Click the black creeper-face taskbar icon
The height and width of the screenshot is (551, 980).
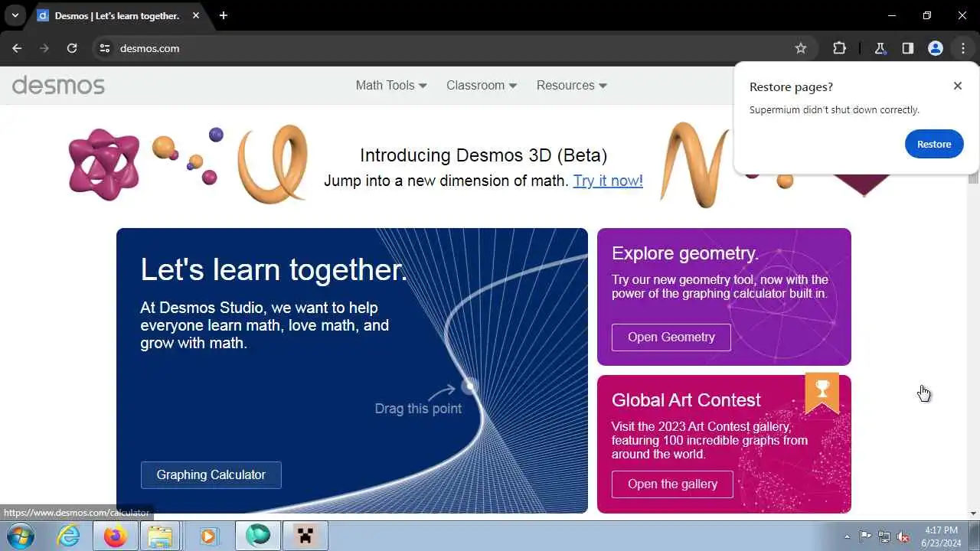305,536
